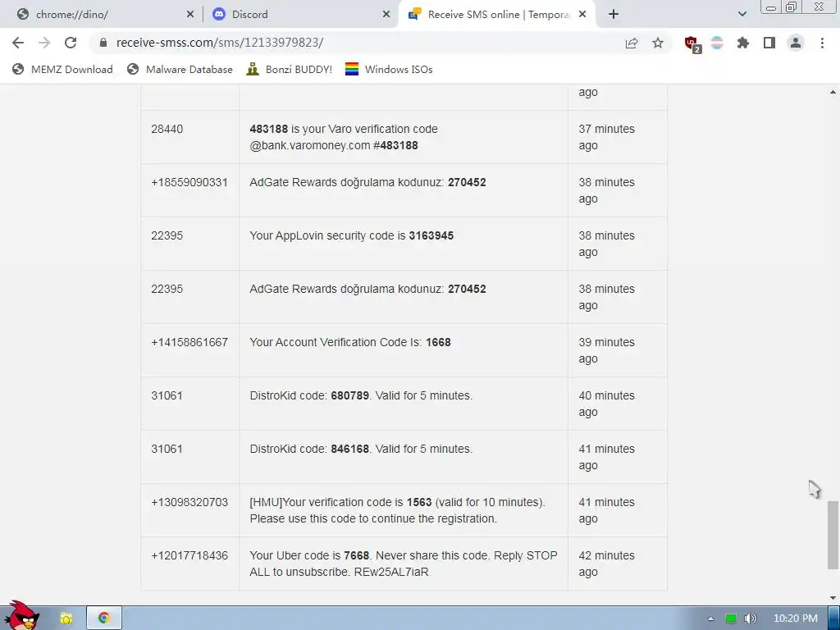Expand the tab search dropdown
The image size is (840, 630).
click(x=742, y=15)
